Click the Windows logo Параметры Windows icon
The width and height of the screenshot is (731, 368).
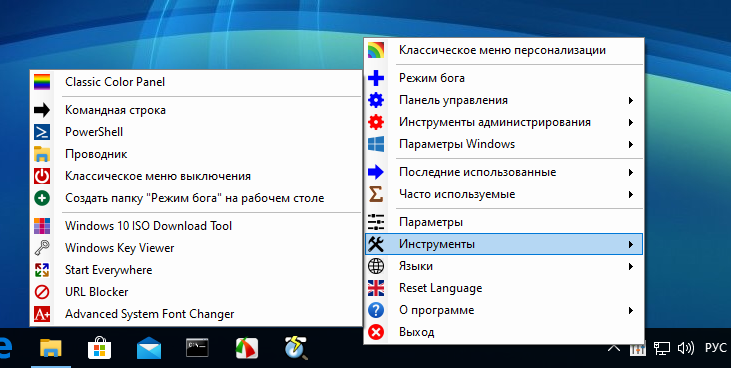pos(376,144)
